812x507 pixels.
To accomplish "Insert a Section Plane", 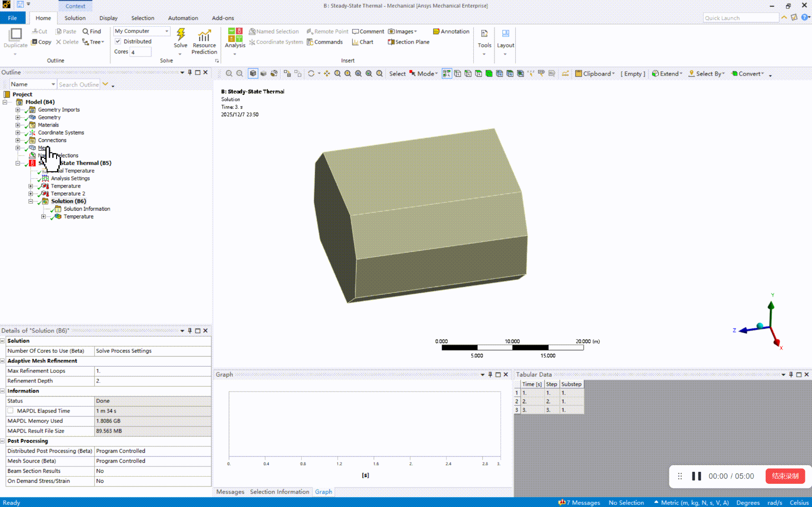I will 409,42.
